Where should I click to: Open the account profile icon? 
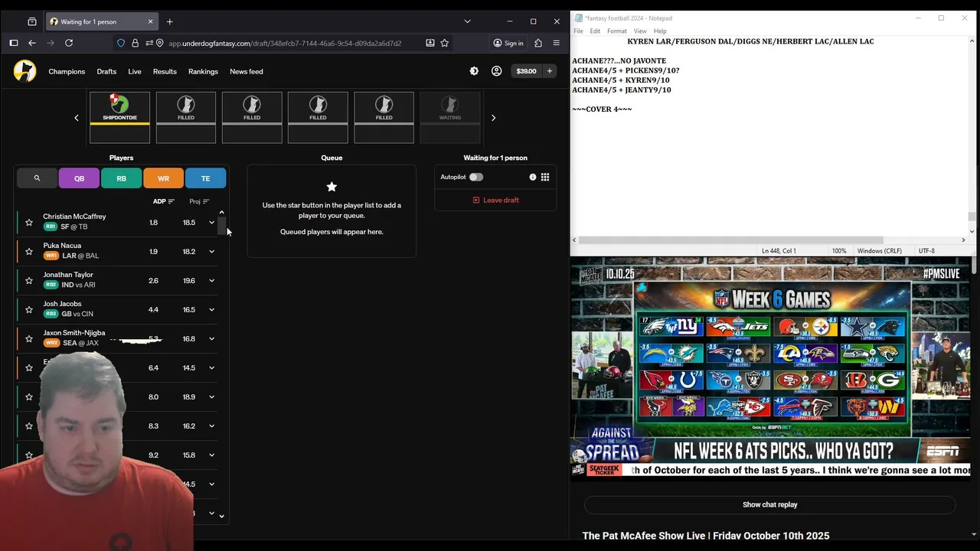click(x=496, y=71)
